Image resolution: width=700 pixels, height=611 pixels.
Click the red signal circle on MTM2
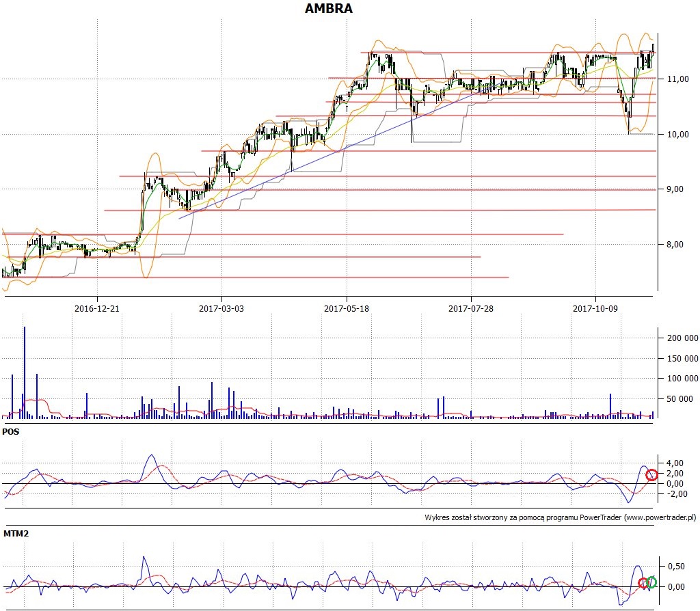pos(643,583)
